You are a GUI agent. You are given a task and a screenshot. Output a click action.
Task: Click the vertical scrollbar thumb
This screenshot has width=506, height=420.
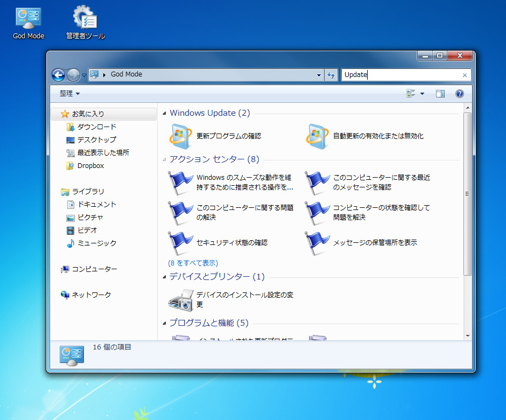(x=468, y=194)
